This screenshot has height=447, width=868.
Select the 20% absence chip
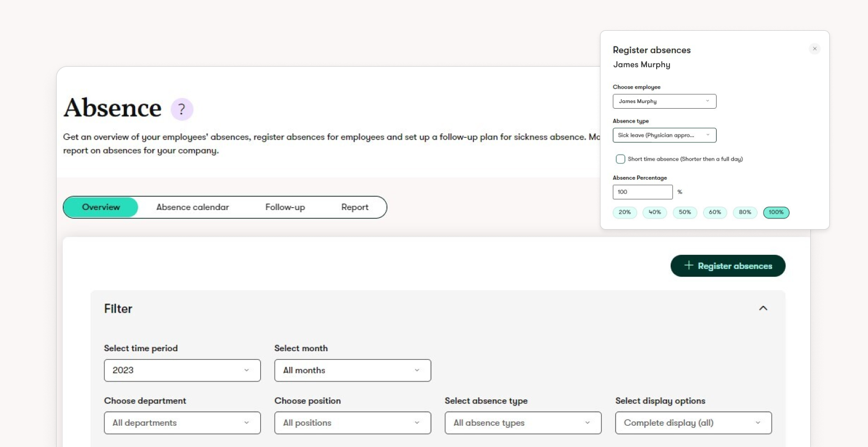(x=625, y=212)
